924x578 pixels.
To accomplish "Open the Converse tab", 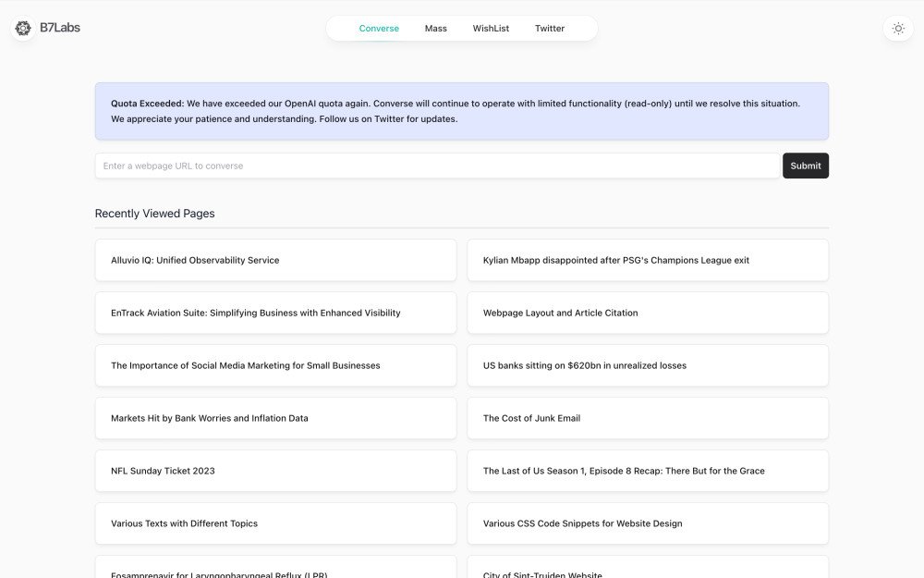I will pyautogui.click(x=379, y=29).
